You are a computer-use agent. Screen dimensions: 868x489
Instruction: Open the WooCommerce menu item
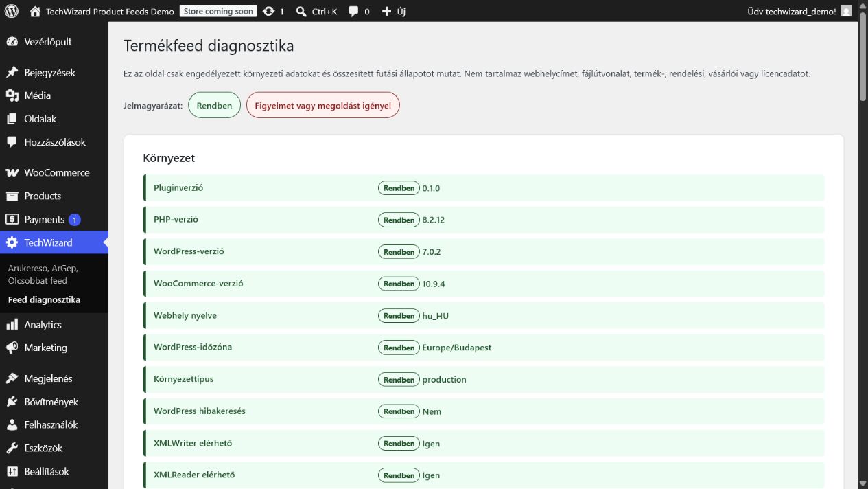[x=54, y=173]
